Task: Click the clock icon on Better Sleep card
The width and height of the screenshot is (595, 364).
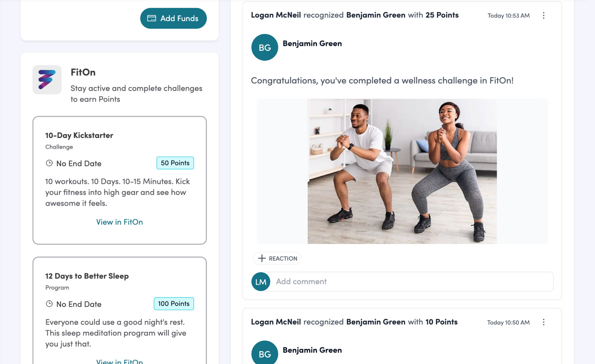Action: [x=49, y=304]
